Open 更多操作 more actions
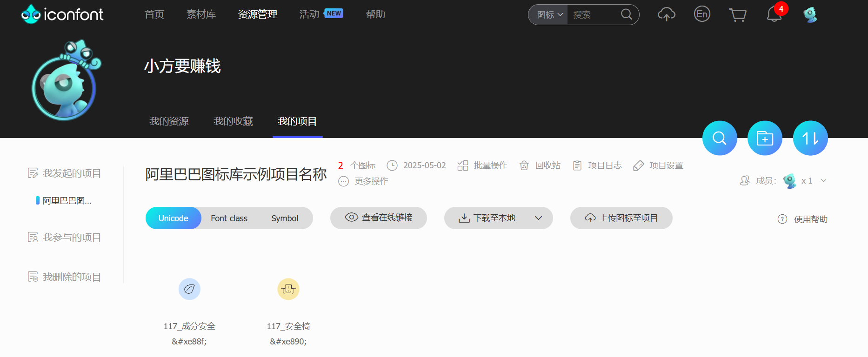This screenshot has height=357, width=868. (363, 181)
